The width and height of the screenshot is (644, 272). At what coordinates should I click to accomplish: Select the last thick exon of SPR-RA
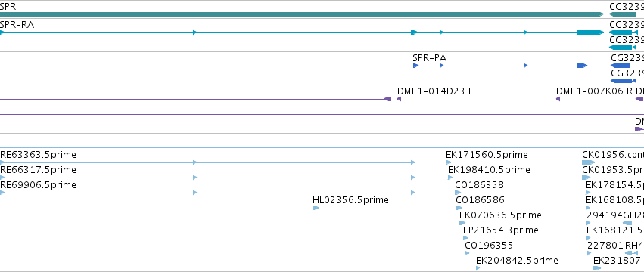590,32
